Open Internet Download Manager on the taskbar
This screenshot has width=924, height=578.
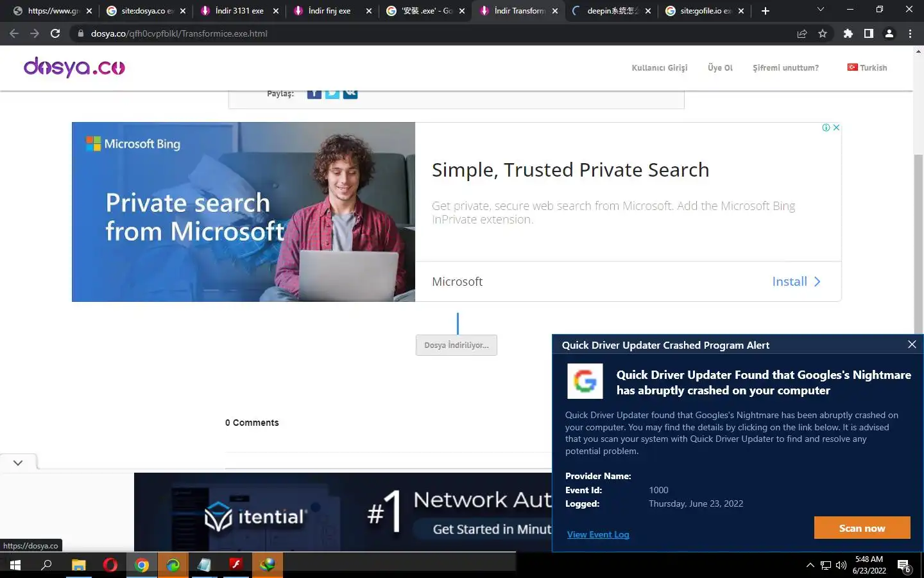(x=268, y=565)
